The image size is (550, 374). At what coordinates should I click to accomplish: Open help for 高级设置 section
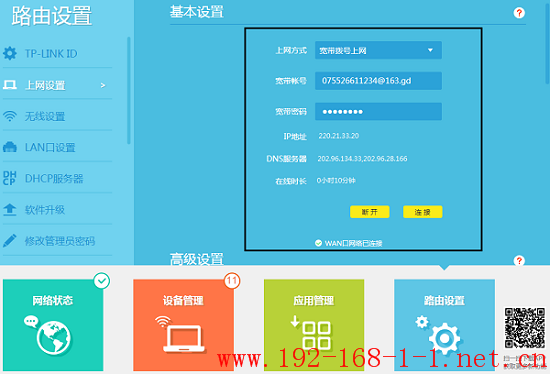tap(519, 261)
